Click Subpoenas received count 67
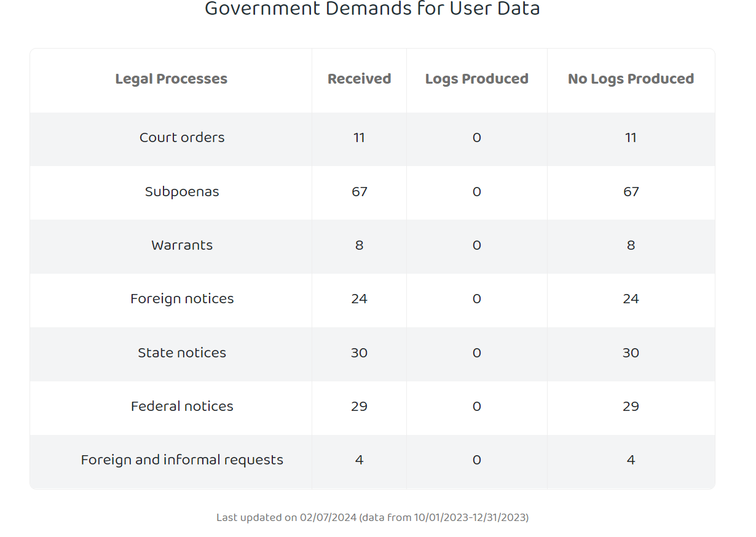 360,191
